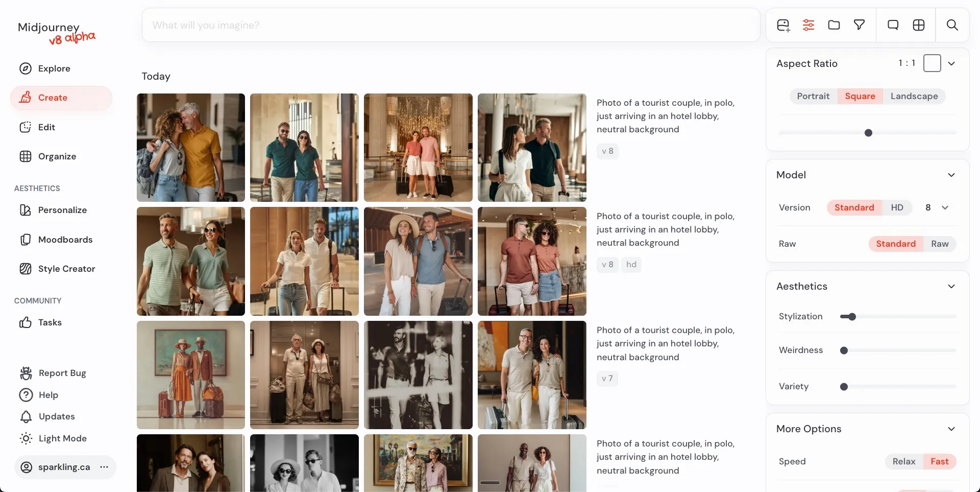Adjust the Weirdness slider handle
Image resolution: width=980 pixels, height=492 pixels.
point(844,350)
